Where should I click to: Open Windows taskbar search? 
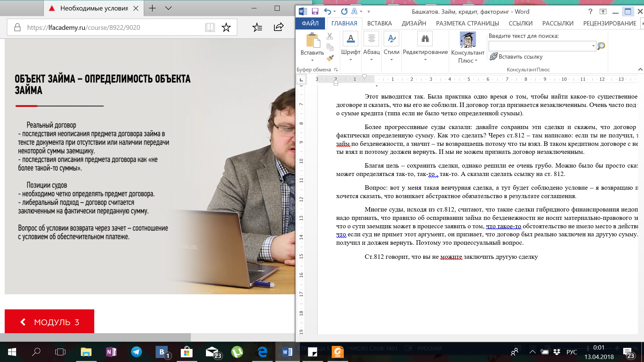[x=36, y=352]
